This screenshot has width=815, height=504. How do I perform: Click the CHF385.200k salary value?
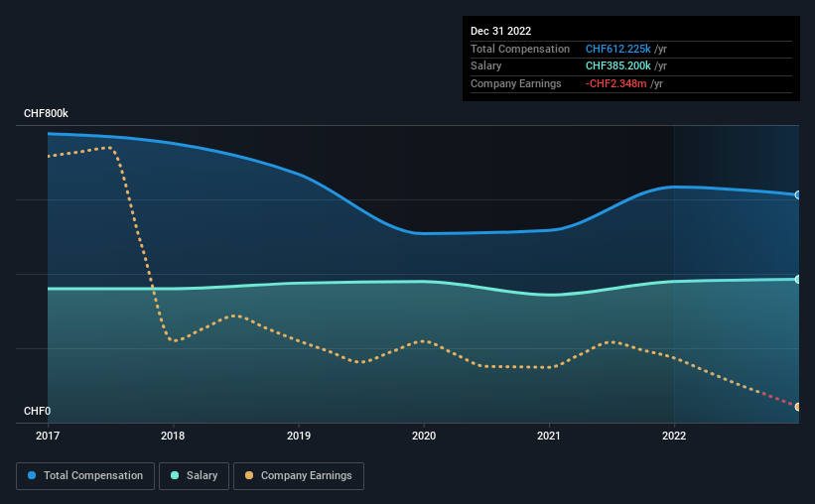(618, 66)
